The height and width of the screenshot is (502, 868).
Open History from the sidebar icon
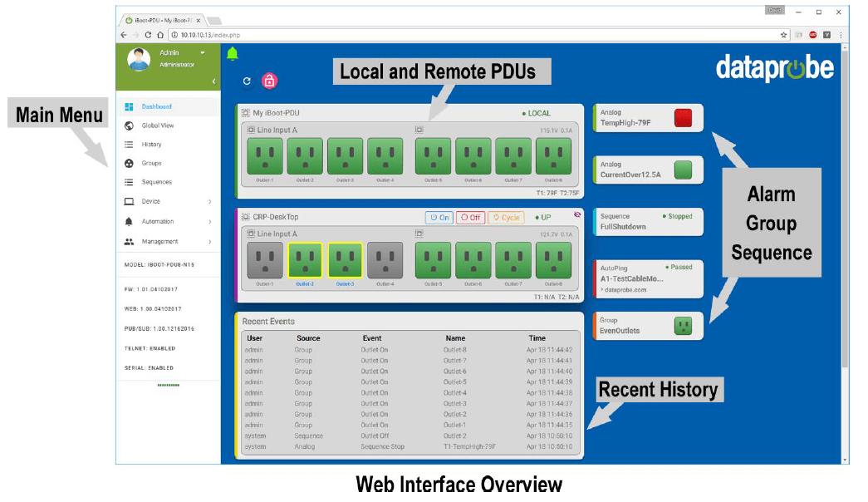click(130, 144)
